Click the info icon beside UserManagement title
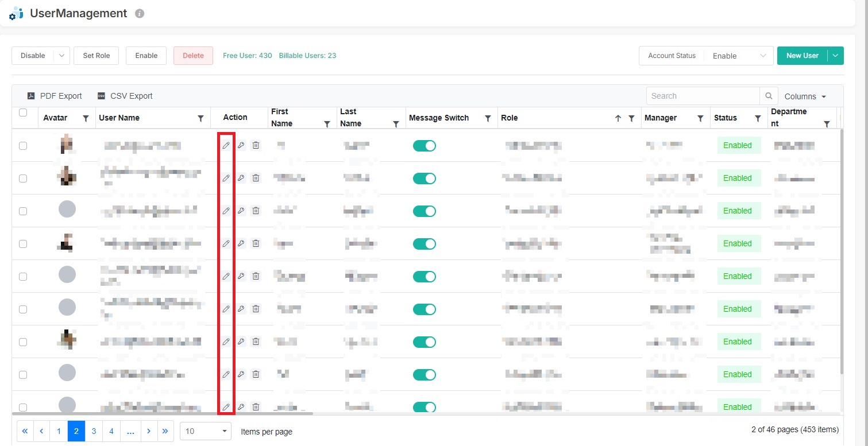This screenshot has height=446, width=868. pyautogui.click(x=140, y=13)
